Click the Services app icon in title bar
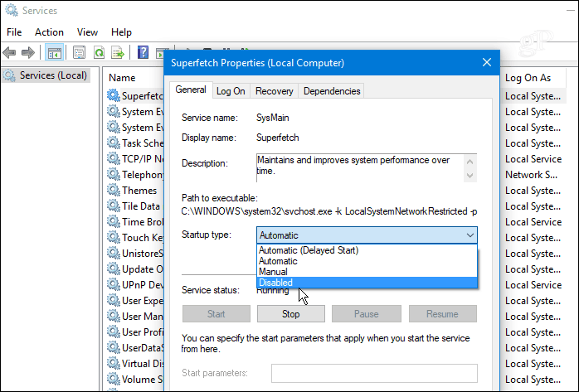Screen dimensions: 579x392 pyautogui.click(x=12, y=10)
